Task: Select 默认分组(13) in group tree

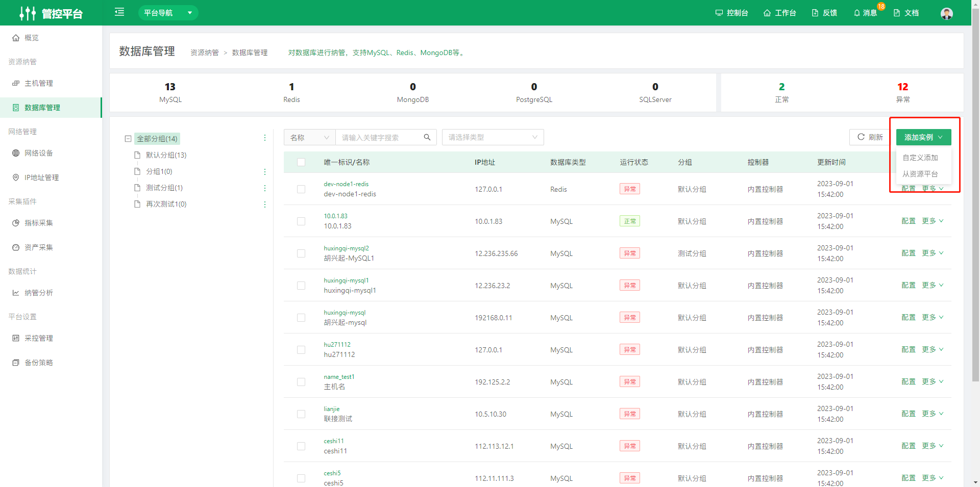Action: pyautogui.click(x=166, y=155)
